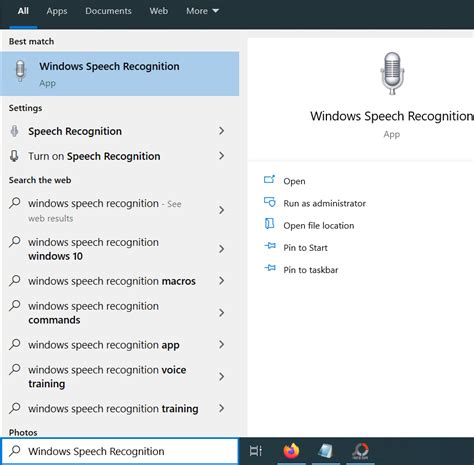Viewport: 474px width, 465px height.
Task: Click the Windows Speech Recognition search box
Action: tap(120, 451)
